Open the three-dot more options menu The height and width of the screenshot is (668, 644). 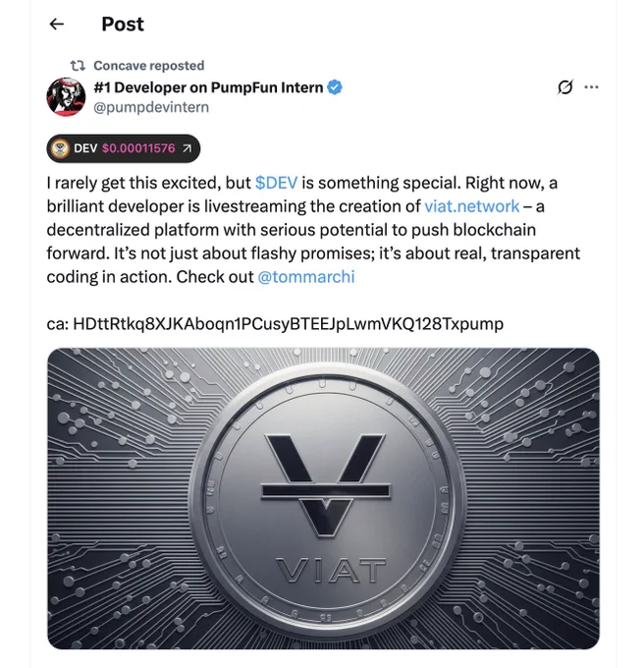(591, 87)
